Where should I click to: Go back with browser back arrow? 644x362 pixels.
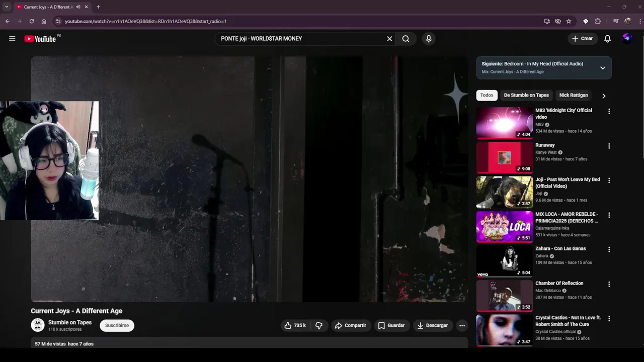pyautogui.click(x=7, y=21)
